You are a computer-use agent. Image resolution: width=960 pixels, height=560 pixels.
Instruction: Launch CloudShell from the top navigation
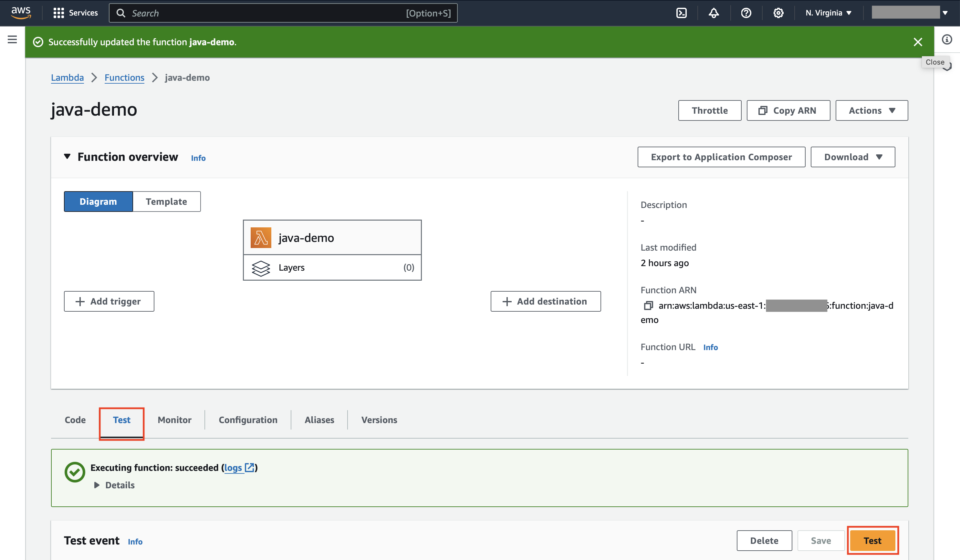click(682, 13)
